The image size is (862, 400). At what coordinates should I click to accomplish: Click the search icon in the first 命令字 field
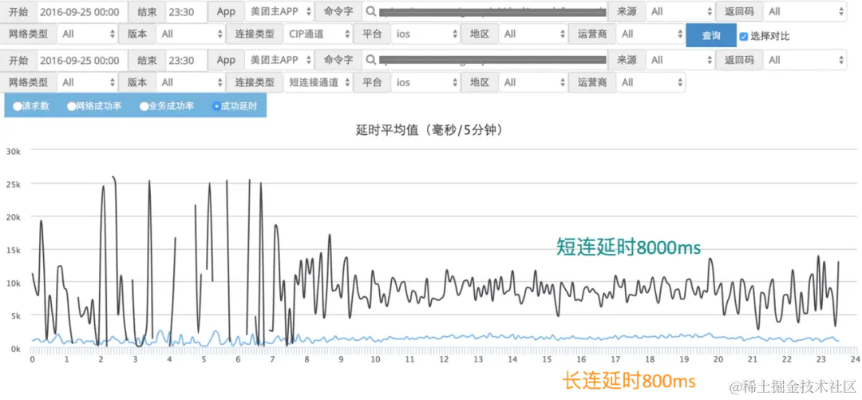[370, 12]
